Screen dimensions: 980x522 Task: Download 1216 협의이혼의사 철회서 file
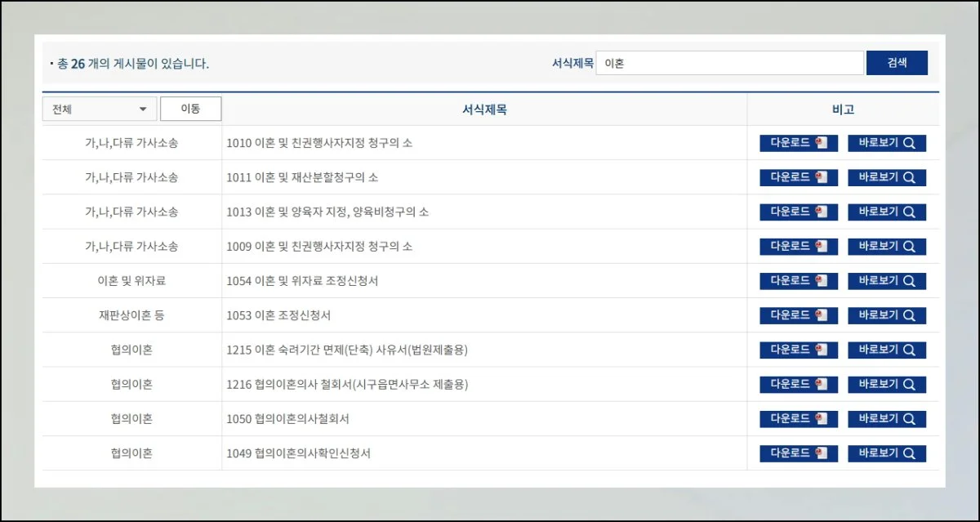tap(799, 384)
